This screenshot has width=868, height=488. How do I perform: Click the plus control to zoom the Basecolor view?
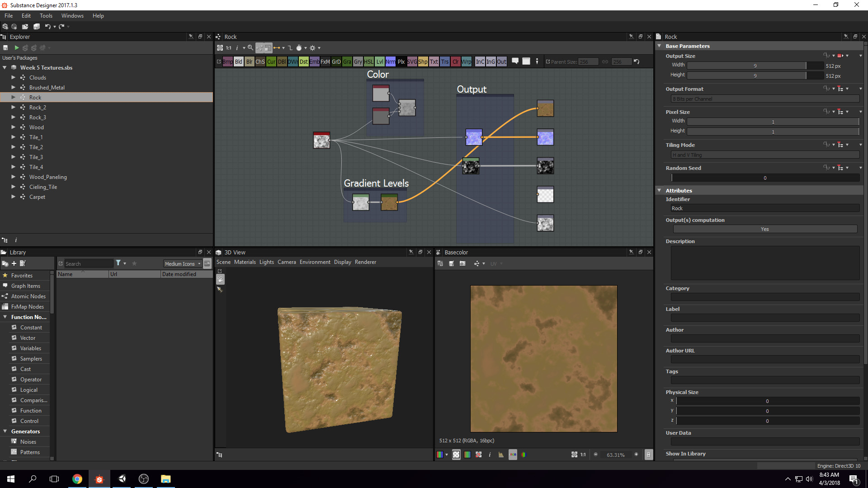point(636,455)
